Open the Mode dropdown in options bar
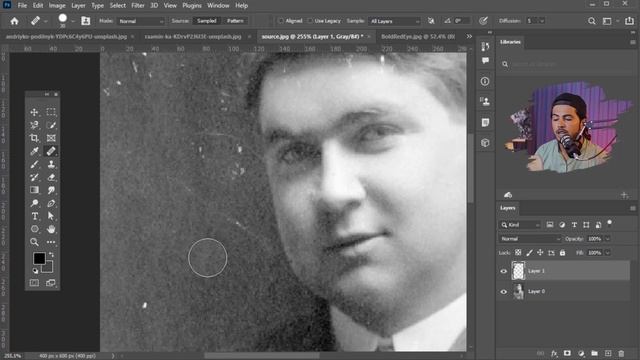The image size is (640, 360). [x=141, y=21]
